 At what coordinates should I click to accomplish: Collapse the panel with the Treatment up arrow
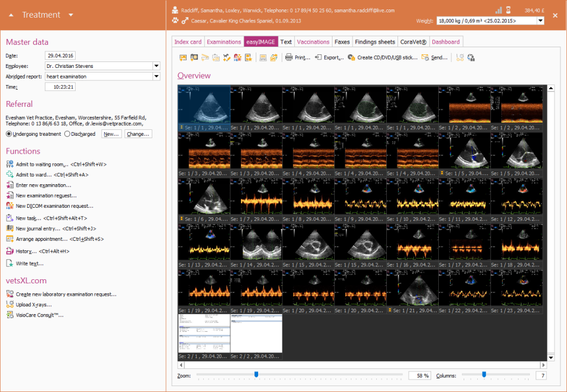point(11,15)
